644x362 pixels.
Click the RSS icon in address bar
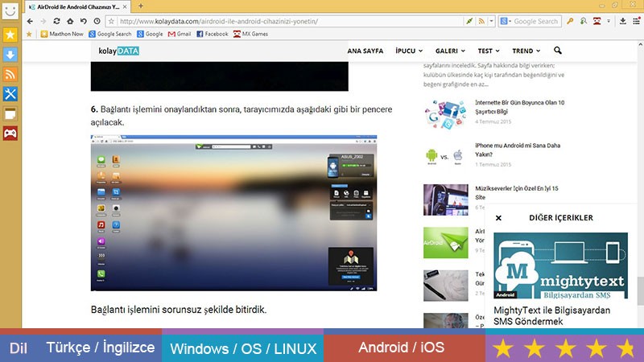coord(481,22)
